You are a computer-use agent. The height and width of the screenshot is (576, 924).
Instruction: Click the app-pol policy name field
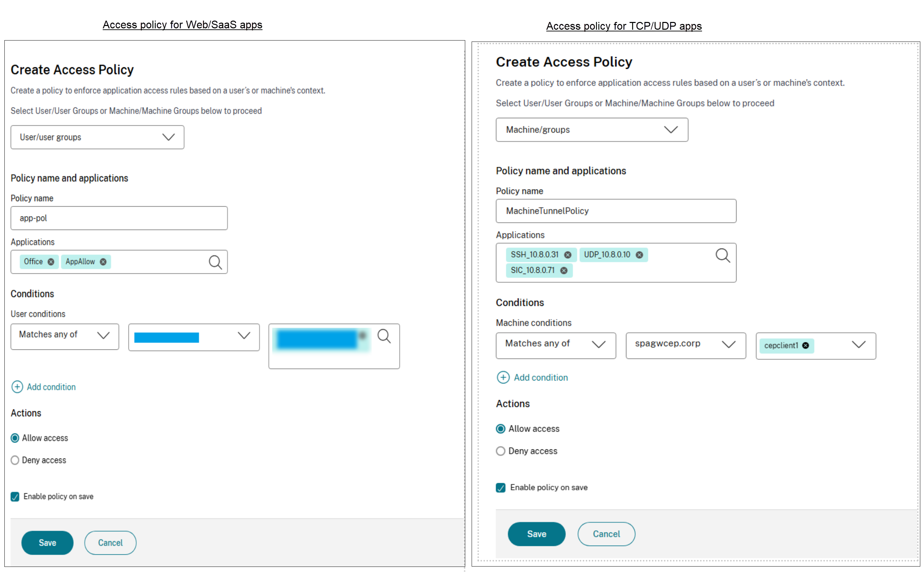click(119, 218)
